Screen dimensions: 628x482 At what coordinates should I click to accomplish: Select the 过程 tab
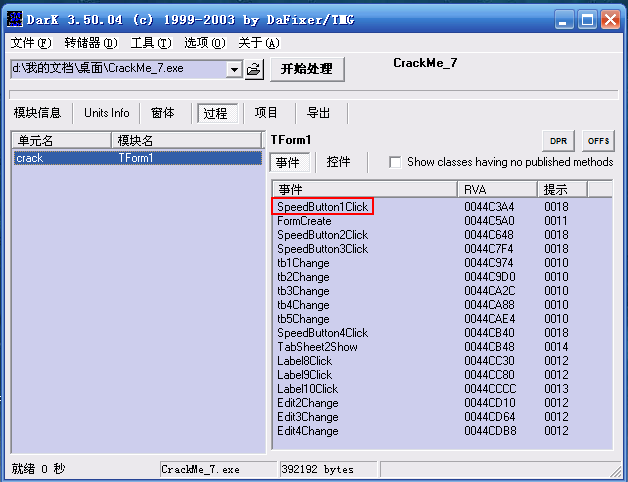point(215,113)
